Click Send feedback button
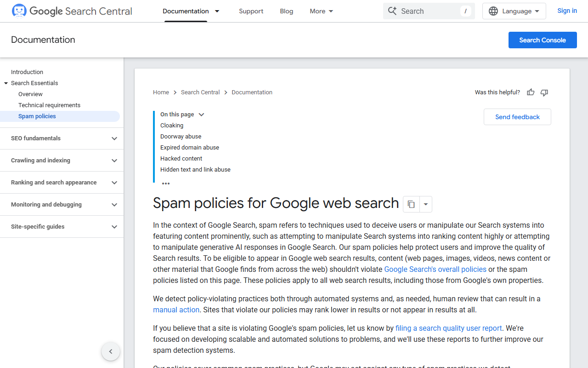The image size is (588, 368). [517, 117]
